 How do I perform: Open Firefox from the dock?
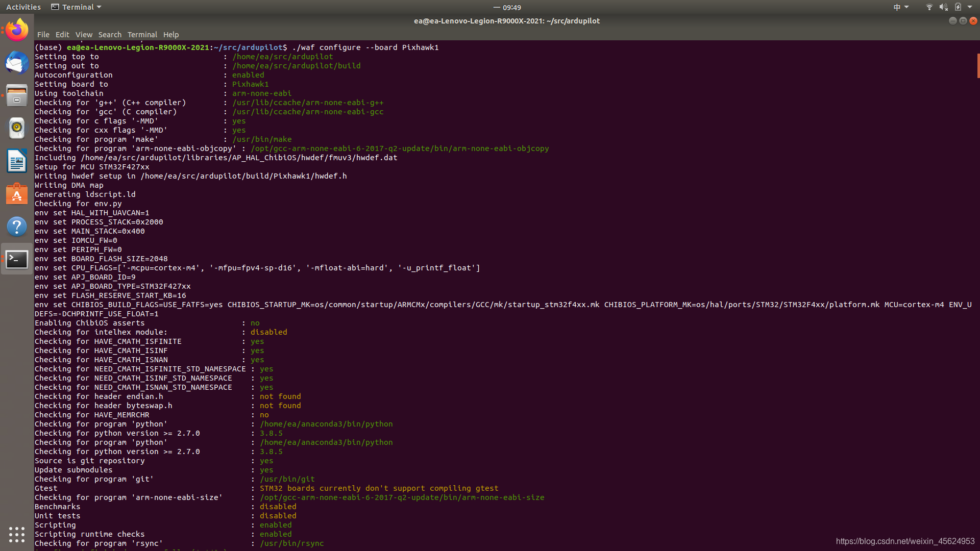17,30
